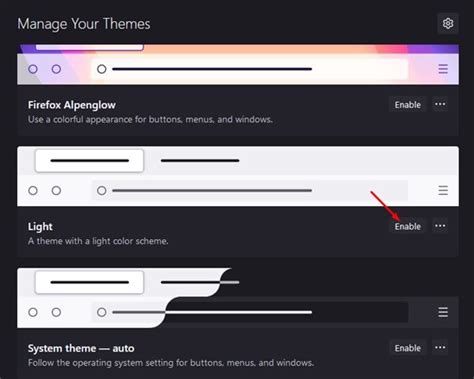This screenshot has height=379, width=474.
Task: Click first purple circle in Alpenglow preview
Action: [33, 69]
